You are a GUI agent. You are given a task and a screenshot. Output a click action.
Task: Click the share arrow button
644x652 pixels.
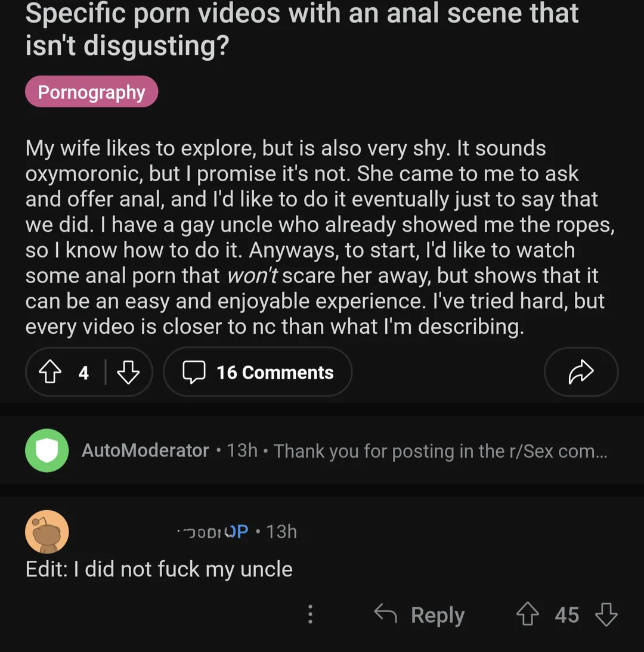(x=581, y=372)
